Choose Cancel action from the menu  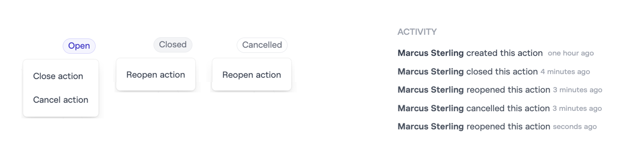60,100
